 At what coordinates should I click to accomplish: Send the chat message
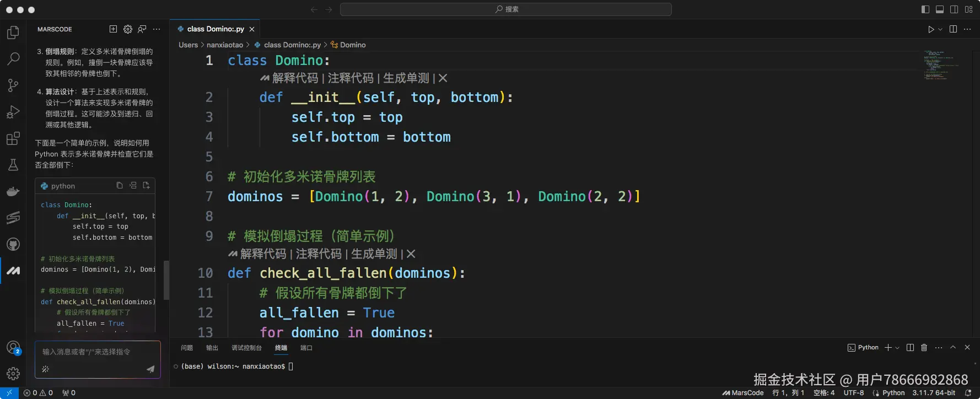point(150,369)
